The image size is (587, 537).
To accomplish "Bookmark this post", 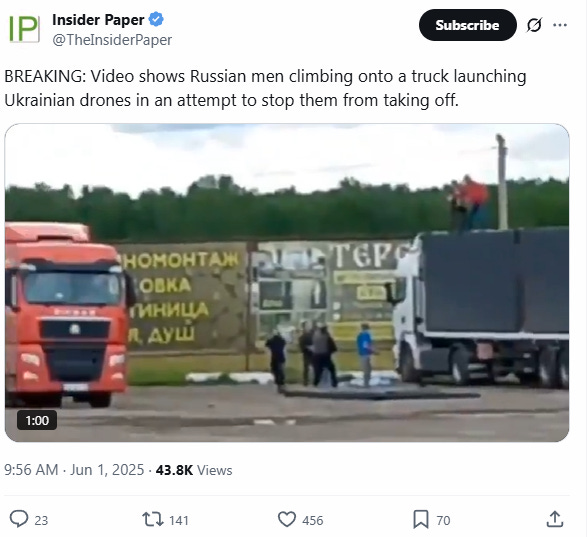I will pos(421,519).
